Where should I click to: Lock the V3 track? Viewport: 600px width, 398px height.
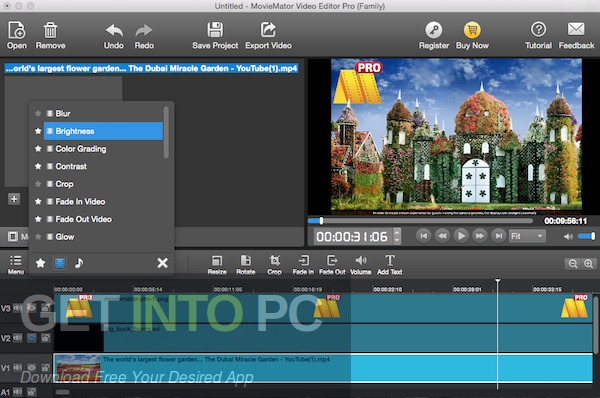point(46,307)
